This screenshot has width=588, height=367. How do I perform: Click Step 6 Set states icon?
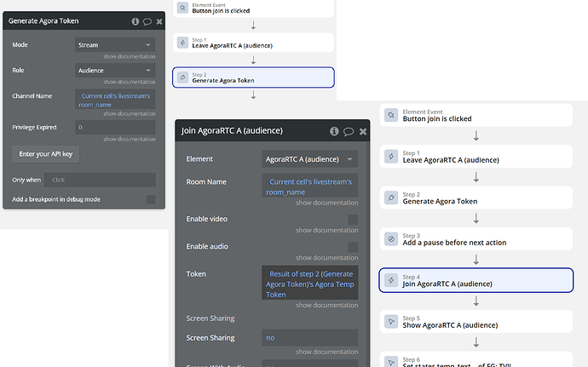(x=391, y=361)
